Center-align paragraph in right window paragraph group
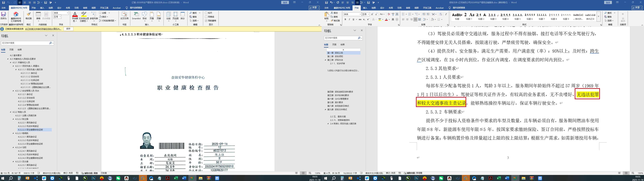The width and height of the screenshot is (644, 181). tap(407, 20)
